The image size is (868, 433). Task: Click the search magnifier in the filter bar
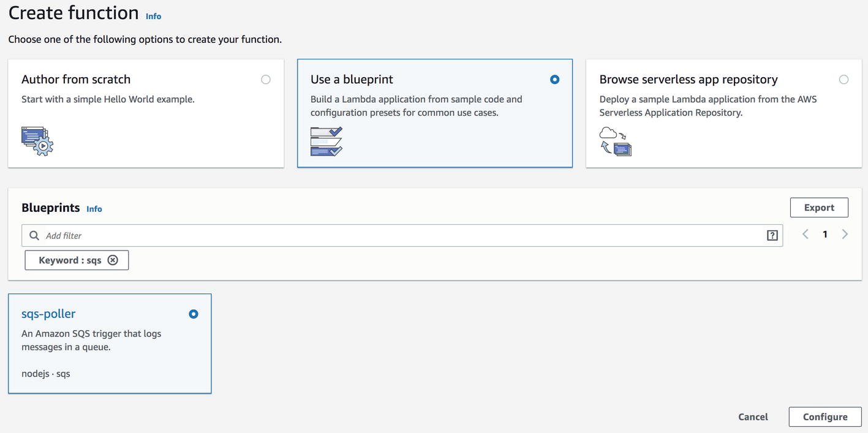[x=34, y=235]
